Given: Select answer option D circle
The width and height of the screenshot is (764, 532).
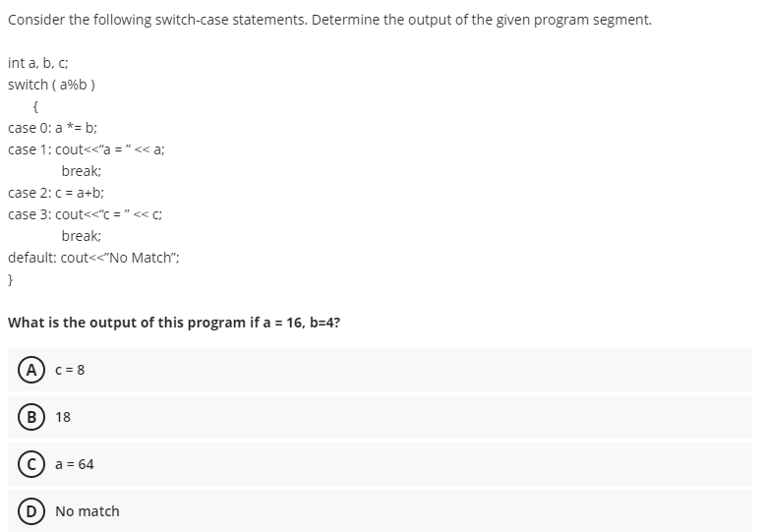Looking at the screenshot, I should 31,511.
